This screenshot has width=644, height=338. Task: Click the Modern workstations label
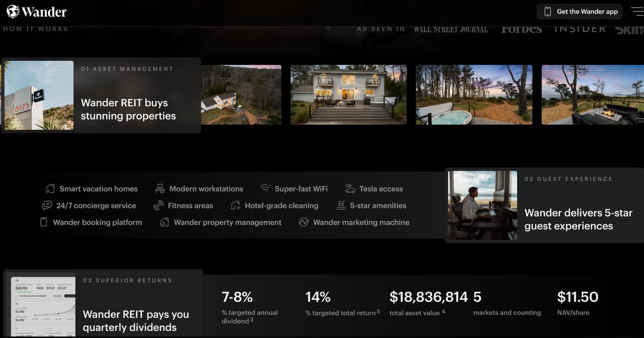coord(206,188)
